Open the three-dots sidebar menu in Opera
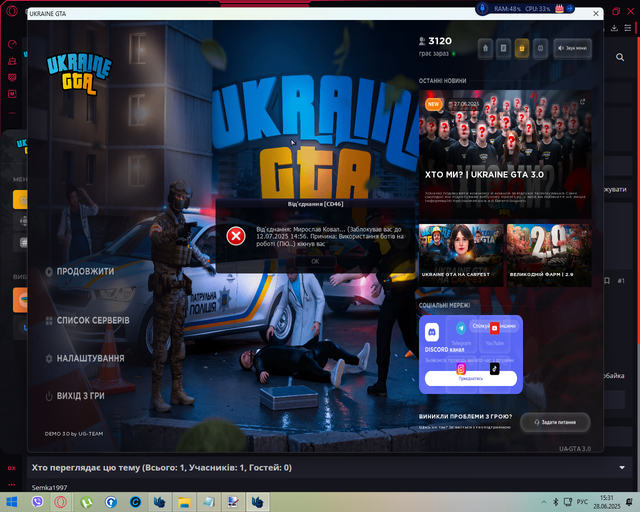640x512 pixels. pyautogui.click(x=11, y=485)
